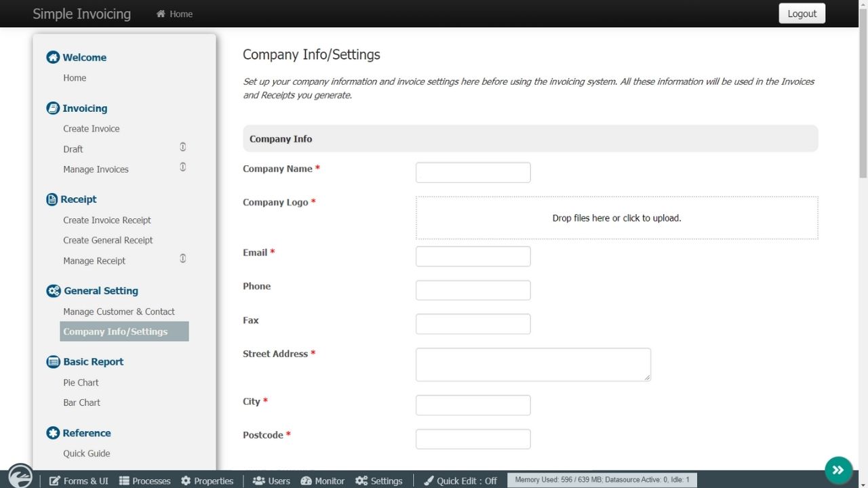The image size is (868, 488).
Task: Go to Manage Customer & Contact
Action: 119,312
